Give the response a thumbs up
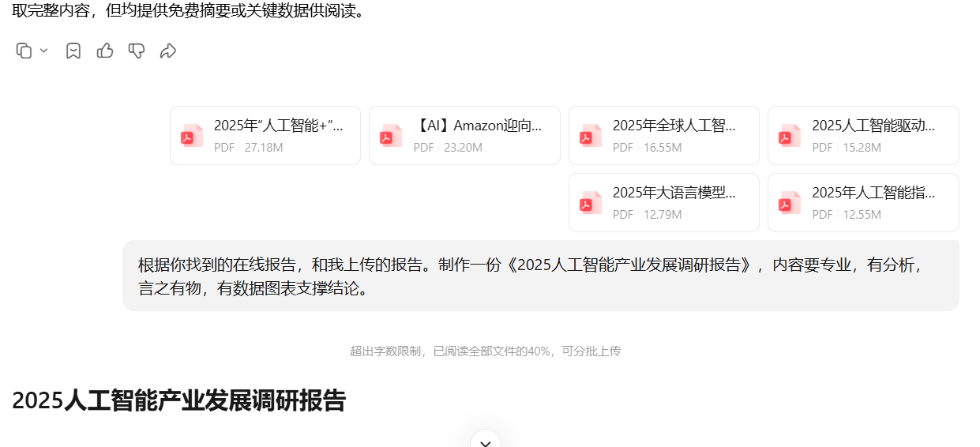The height and width of the screenshot is (447, 980). tap(105, 51)
